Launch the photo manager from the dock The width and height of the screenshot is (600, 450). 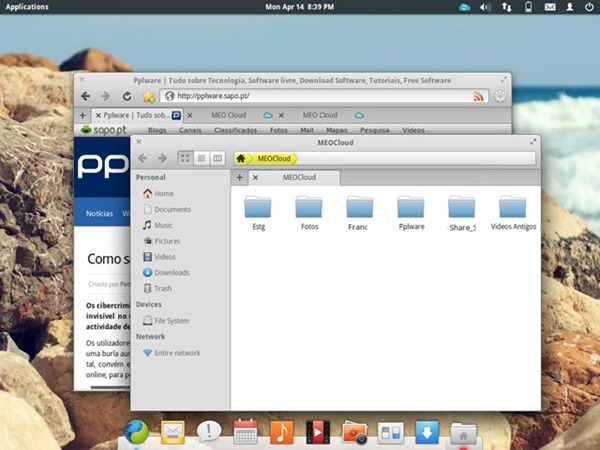tap(354, 432)
